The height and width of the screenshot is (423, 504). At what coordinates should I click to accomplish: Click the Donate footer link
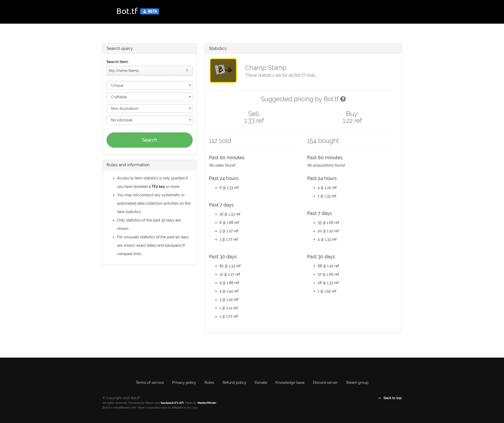pyautogui.click(x=261, y=383)
